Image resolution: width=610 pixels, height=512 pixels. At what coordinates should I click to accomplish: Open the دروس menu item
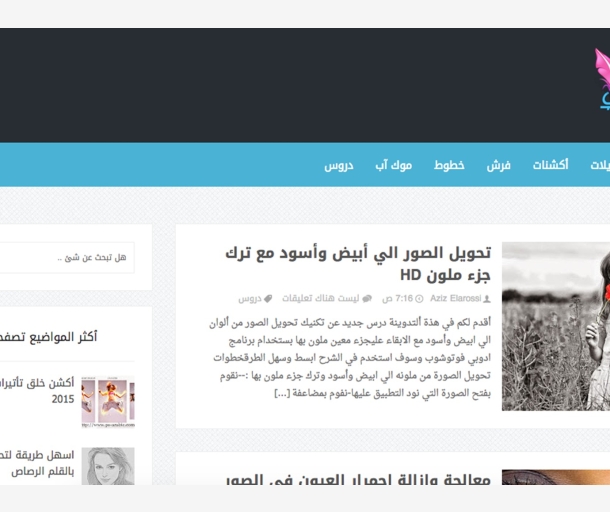pos(339,165)
